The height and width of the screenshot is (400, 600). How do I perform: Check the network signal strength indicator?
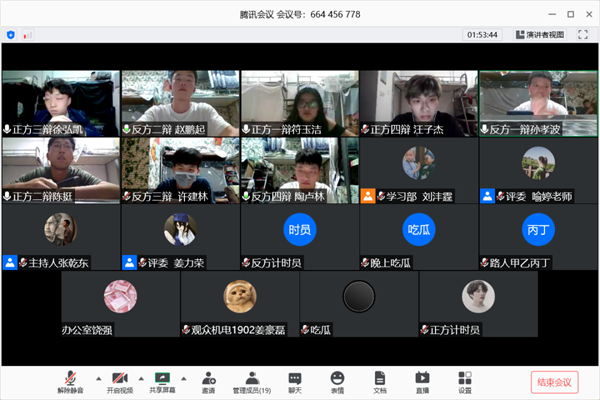[28, 35]
